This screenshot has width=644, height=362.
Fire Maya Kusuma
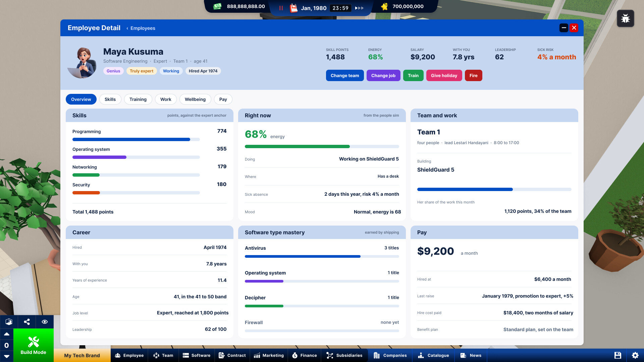click(x=474, y=75)
